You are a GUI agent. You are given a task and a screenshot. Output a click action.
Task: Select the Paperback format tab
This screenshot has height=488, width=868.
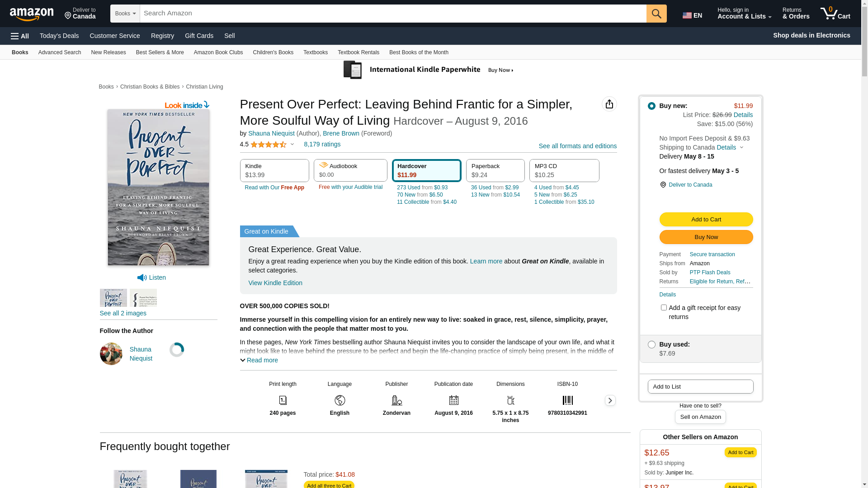495,170
